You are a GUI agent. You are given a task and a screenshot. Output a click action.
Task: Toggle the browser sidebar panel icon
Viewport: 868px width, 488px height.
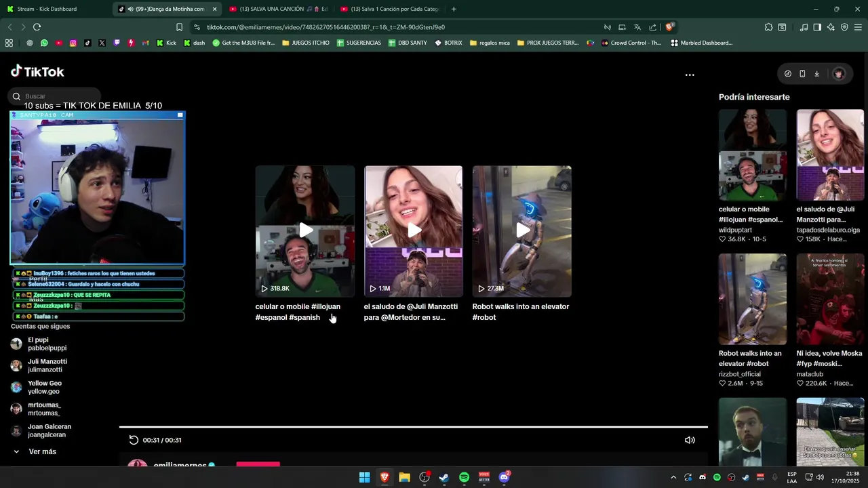[817, 27]
